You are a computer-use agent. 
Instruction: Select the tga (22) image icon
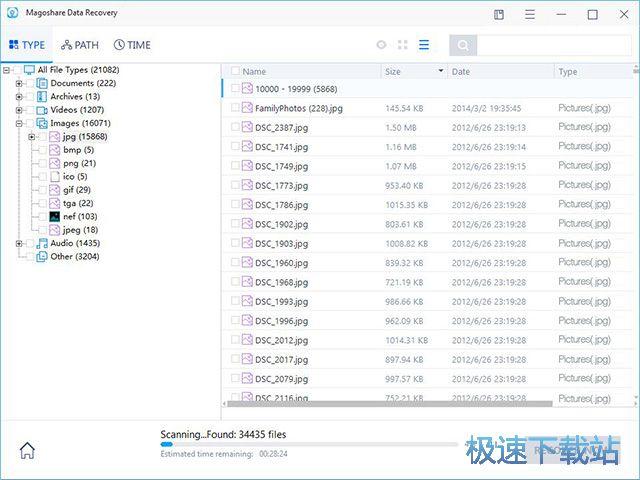[x=55, y=203]
